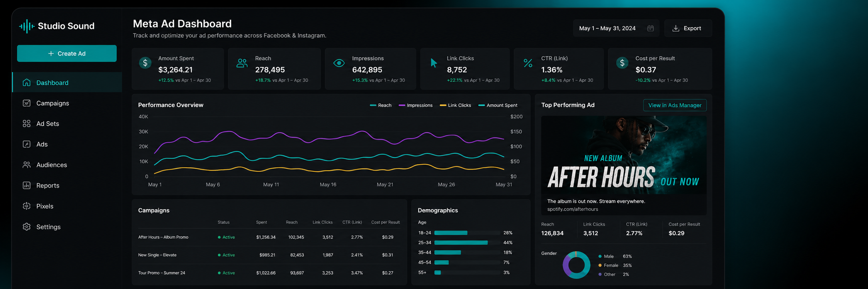This screenshot has height=289, width=868.
Task: Click the May 16 axis label
Action: click(x=328, y=184)
